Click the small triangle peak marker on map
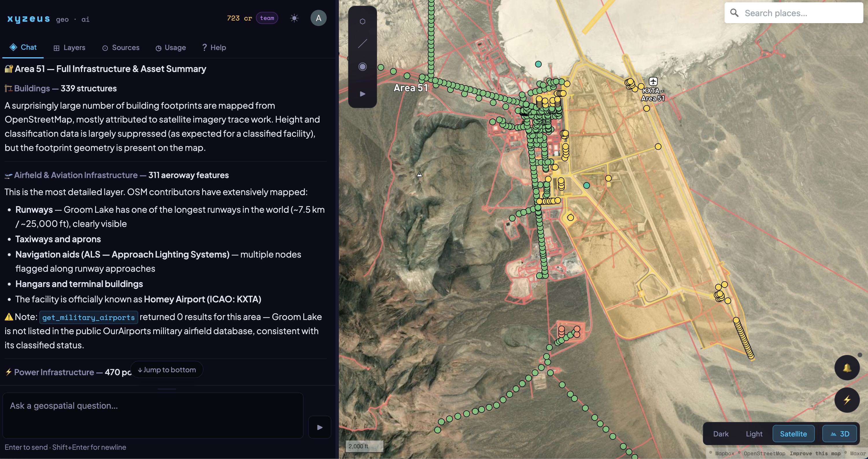Screen dimensions: 868x459 click(419, 175)
